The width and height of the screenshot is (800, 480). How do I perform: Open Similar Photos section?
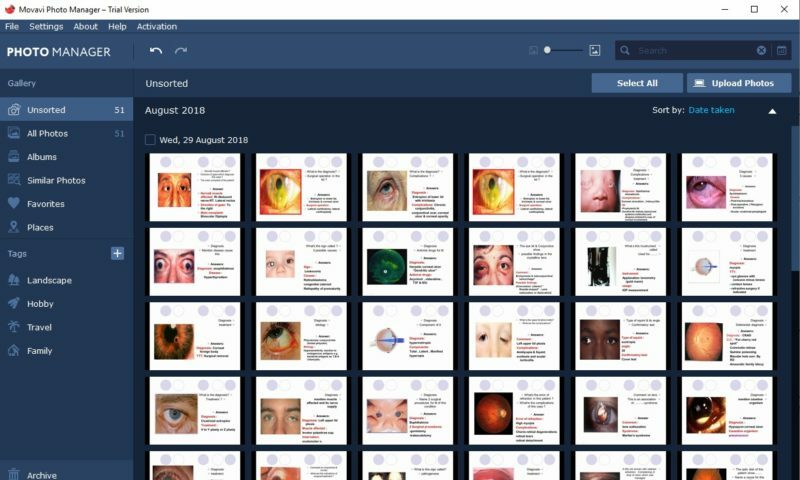click(66, 180)
